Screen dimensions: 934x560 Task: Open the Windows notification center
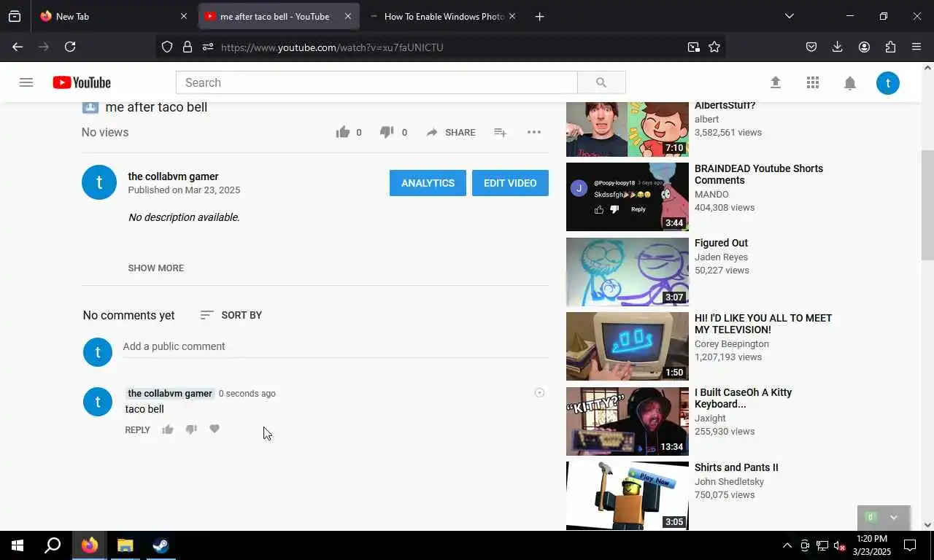tap(910, 545)
